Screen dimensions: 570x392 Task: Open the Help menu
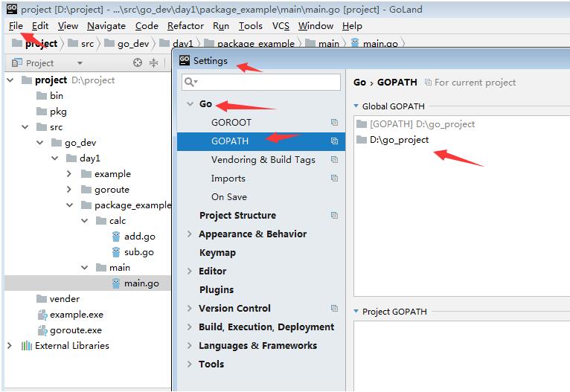pos(352,26)
